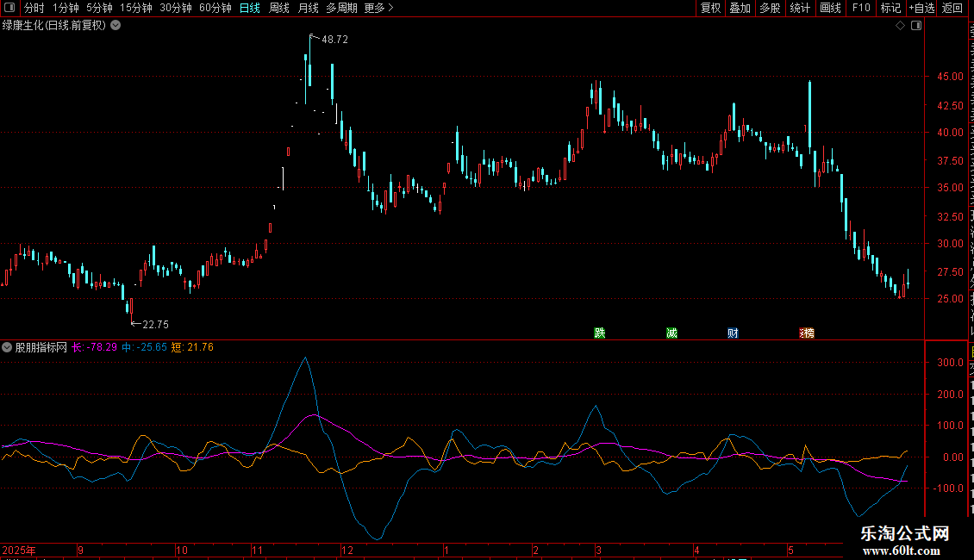This screenshot has height=560, width=974.
Task: Add stock to watchlist with +自选
Action: (921, 8)
